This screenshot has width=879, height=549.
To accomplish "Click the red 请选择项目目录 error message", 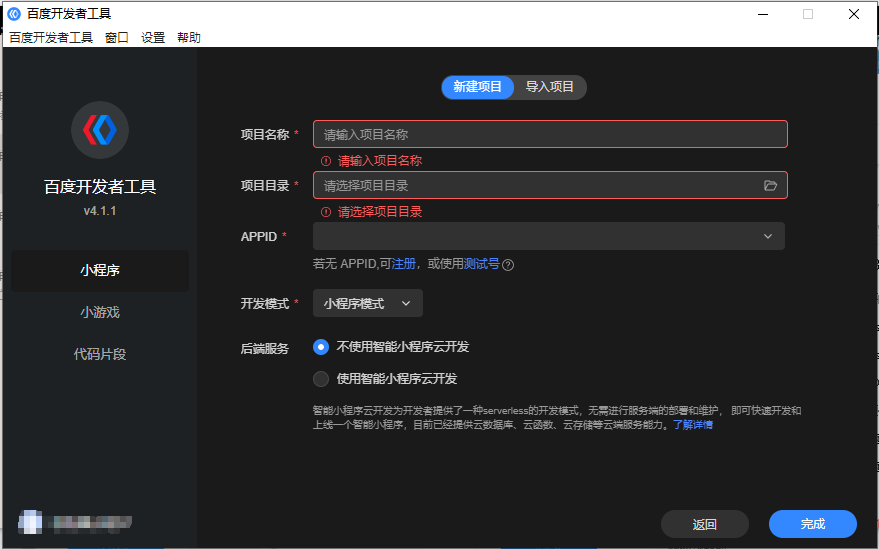I will [380, 212].
